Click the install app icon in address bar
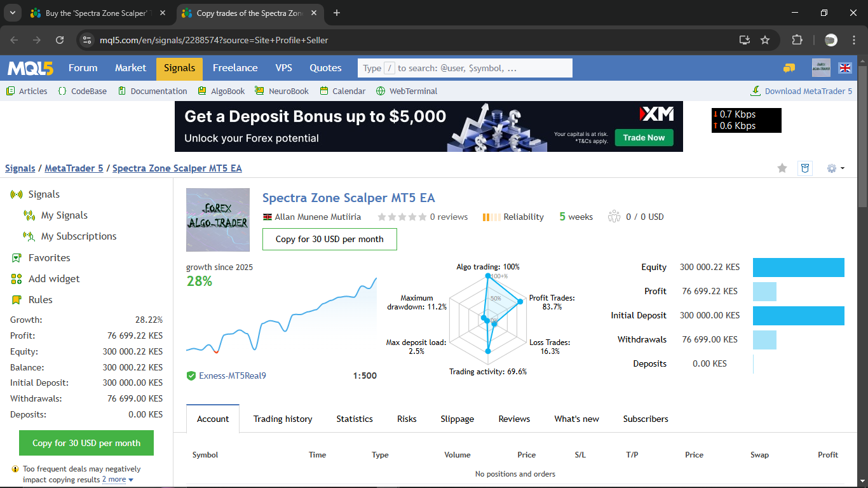The width and height of the screenshot is (868, 488). [745, 40]
